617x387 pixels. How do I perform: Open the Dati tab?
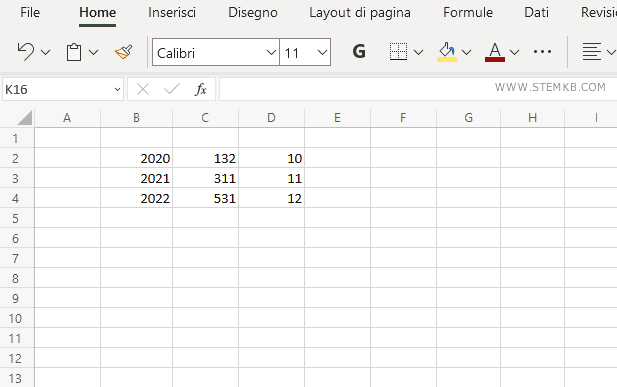click(x=536, y=13)
